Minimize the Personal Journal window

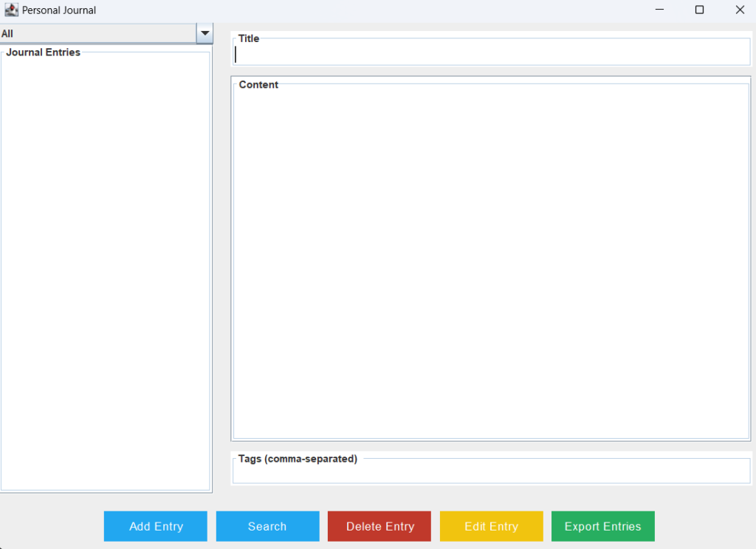(659, 10)
